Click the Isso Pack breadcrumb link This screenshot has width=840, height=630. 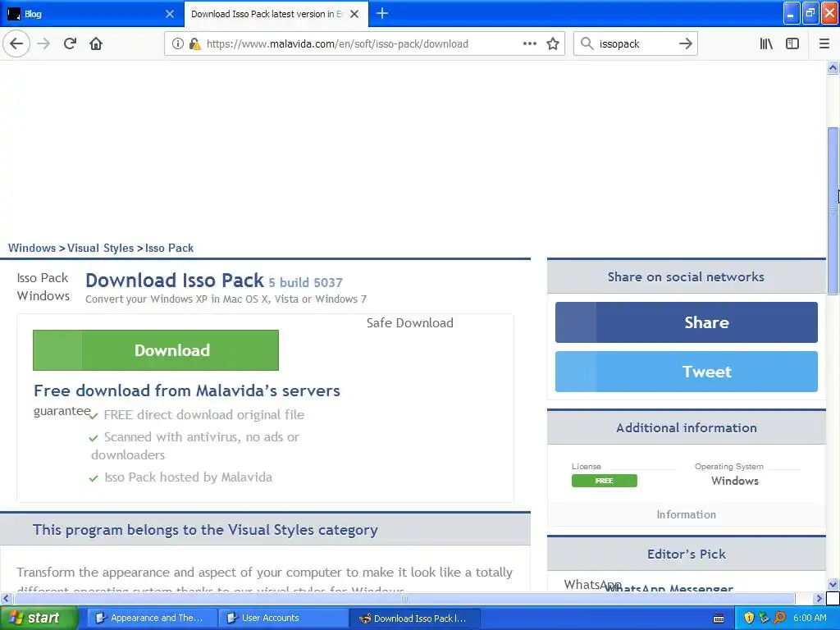pyautogui.click(x=169, y=248)
